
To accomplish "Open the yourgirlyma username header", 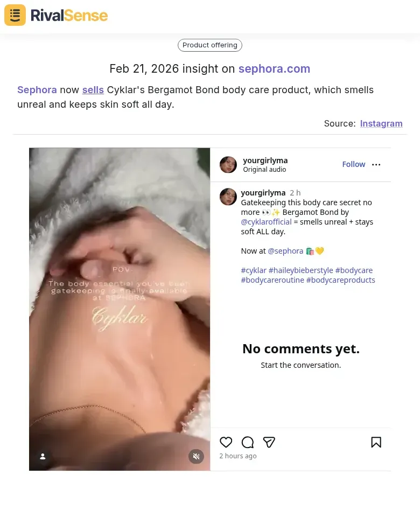I will [265, 160].
